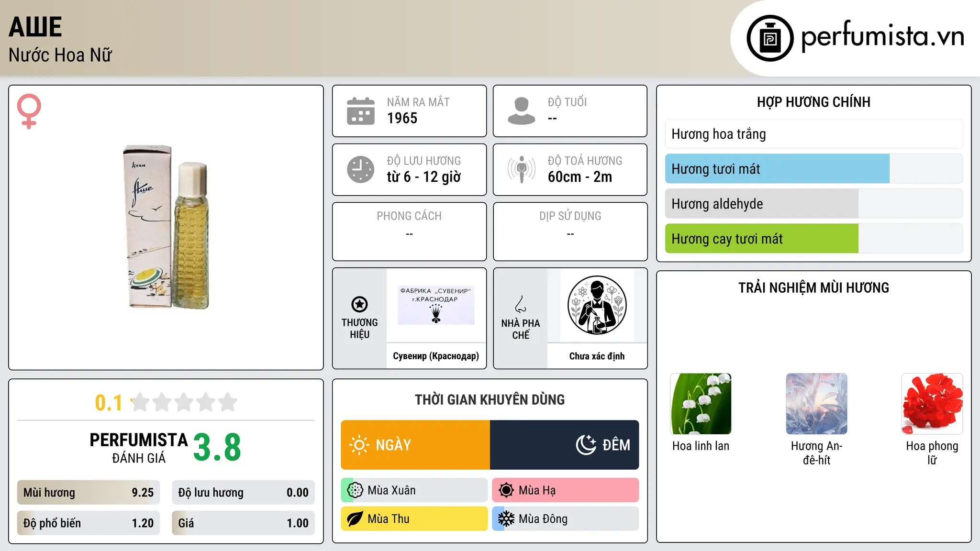
Task: Click the Chưa xác định perfumer label
Action: (597, 356)
